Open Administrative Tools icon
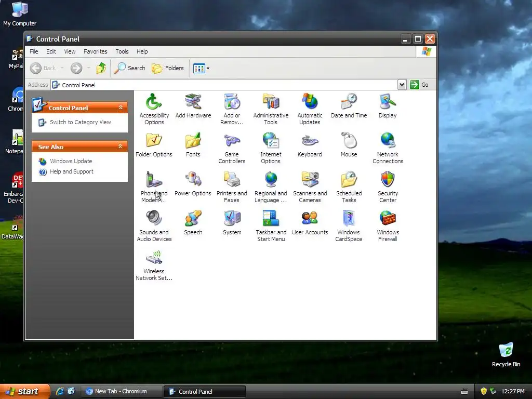The image size is (532, 399). coord(271,109)
